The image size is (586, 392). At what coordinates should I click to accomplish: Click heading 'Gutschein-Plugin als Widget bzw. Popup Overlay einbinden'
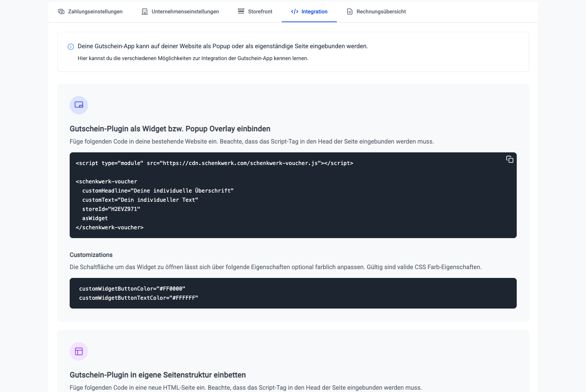pos(170,129)
